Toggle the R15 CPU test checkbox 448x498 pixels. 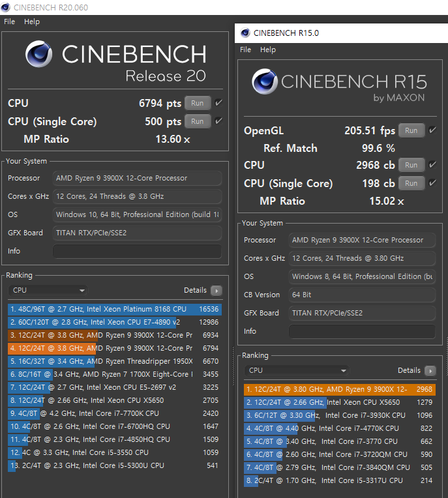tap(432, 164)
